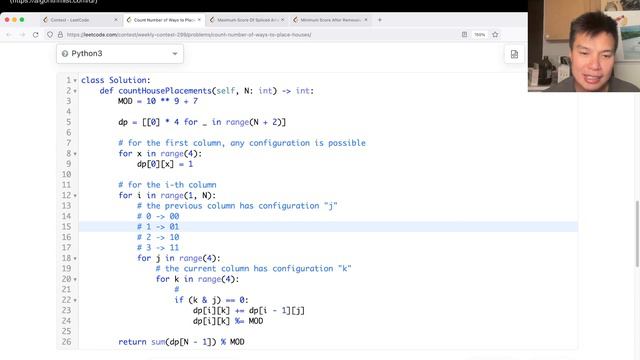
Task: Close the Contest - LeetCode tab
Action: (116, 20)
